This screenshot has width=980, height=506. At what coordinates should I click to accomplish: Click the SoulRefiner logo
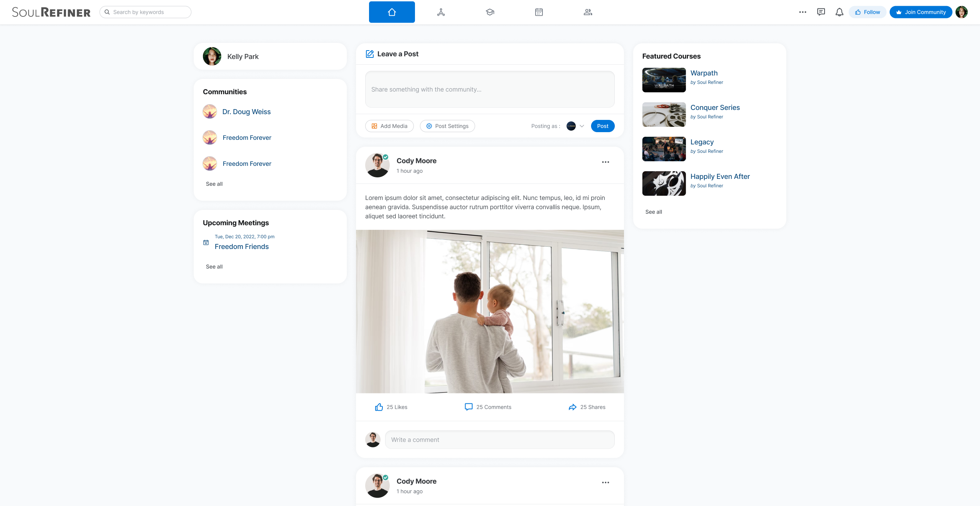click(51, 12)
